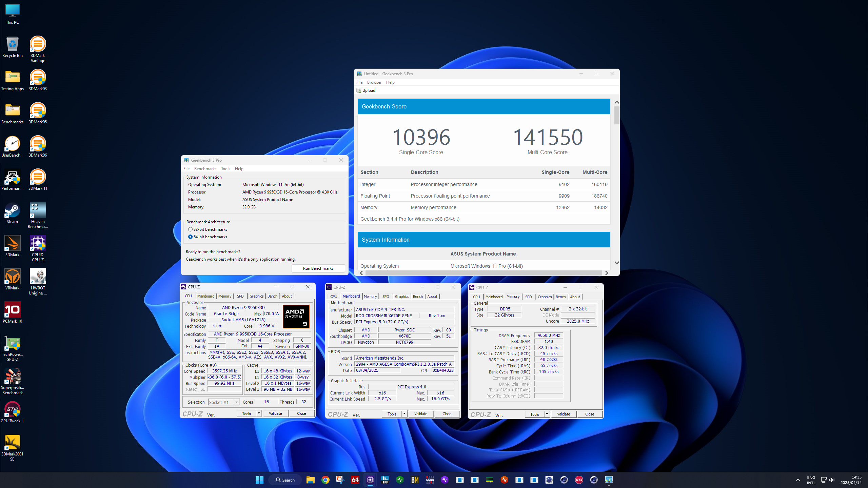Open the Windows Start menu
Screen dimensions: 868x488
tap(259, 480)
